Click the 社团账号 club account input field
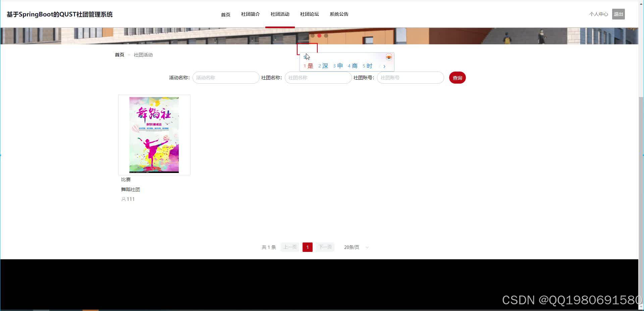Image resolution: width=644 pixels, height=311 pixels. pyautogui.click(x=410, y=78)
